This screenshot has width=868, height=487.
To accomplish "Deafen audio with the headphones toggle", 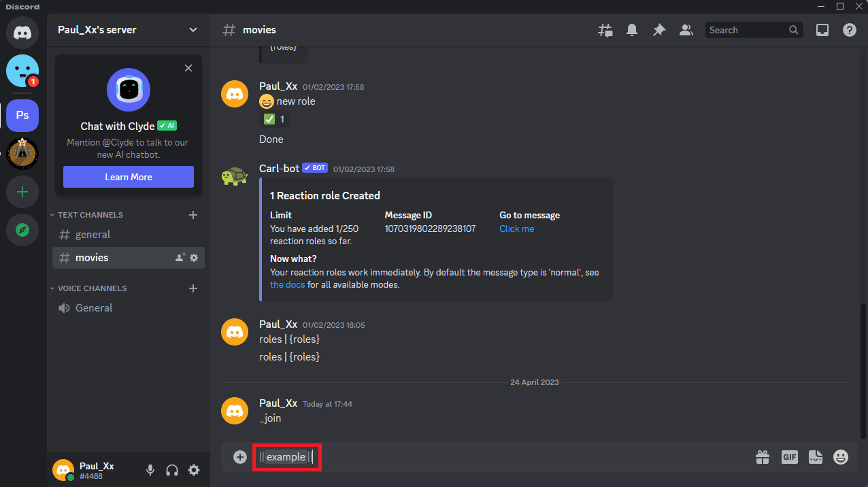I will (x=171, y=469).
